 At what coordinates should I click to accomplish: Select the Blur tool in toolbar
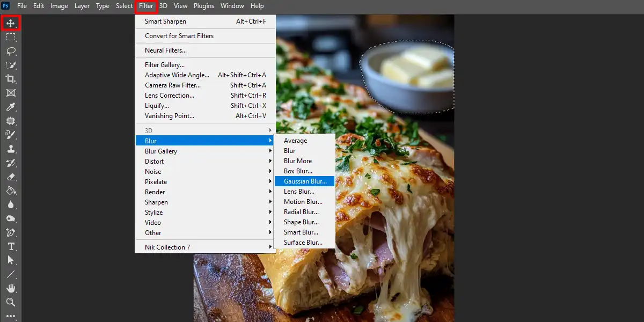[11, 204]
